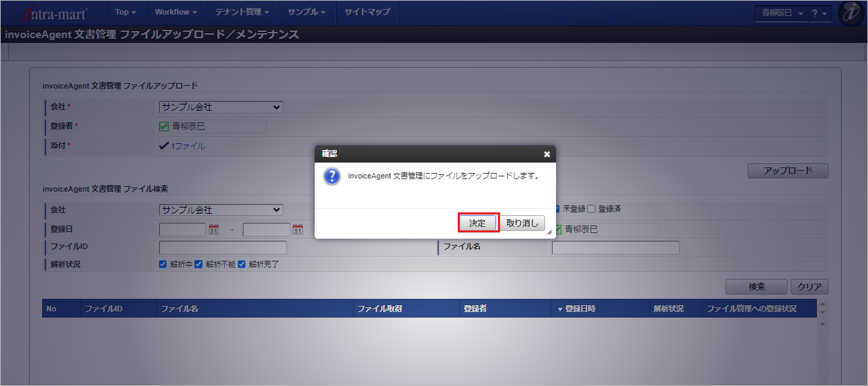This screenshot has height=386, width=868.
Task: Toggle the 解析中 checkbox
Action: click(163, 264)
